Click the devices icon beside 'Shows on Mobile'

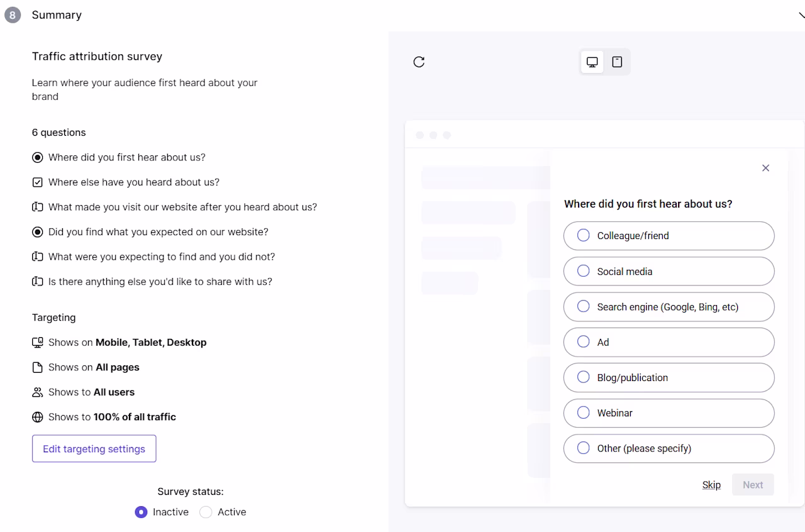coord(38,343)
